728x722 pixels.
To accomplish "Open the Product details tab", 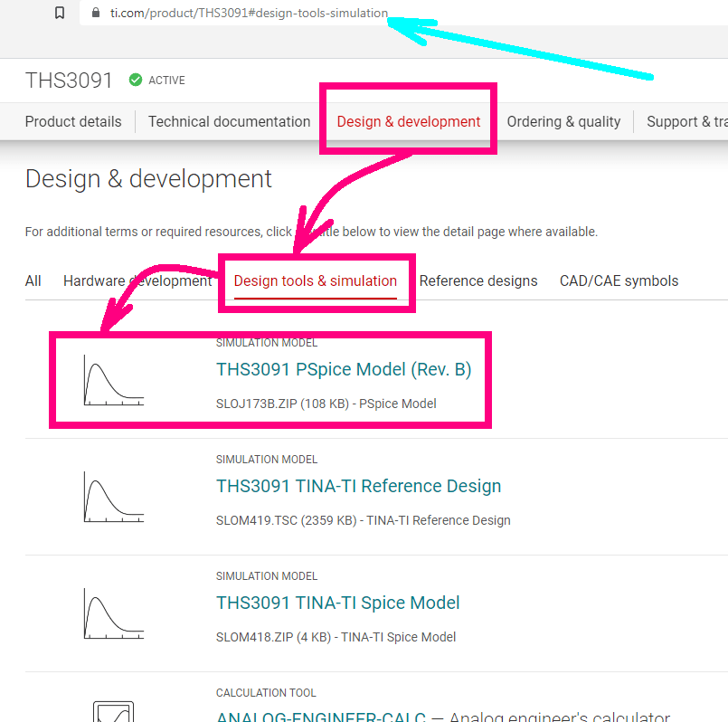I will (73, 122).
